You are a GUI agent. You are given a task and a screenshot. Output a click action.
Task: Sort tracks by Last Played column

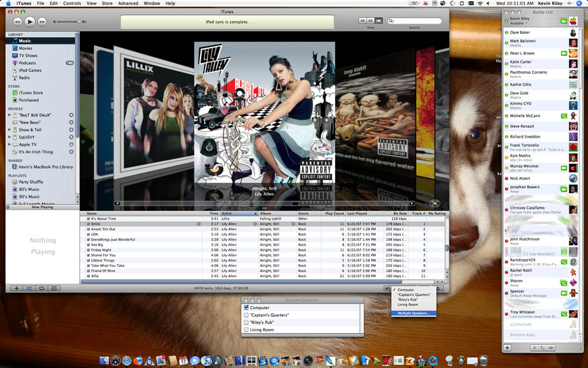[363, 213]
